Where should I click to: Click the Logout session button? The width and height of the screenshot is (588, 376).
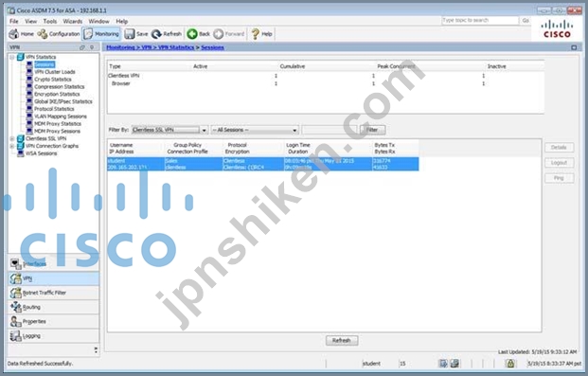[559, 163]
